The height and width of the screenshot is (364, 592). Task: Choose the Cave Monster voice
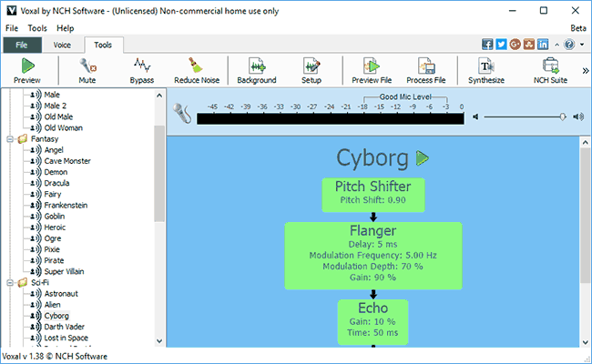coord(67,161)
